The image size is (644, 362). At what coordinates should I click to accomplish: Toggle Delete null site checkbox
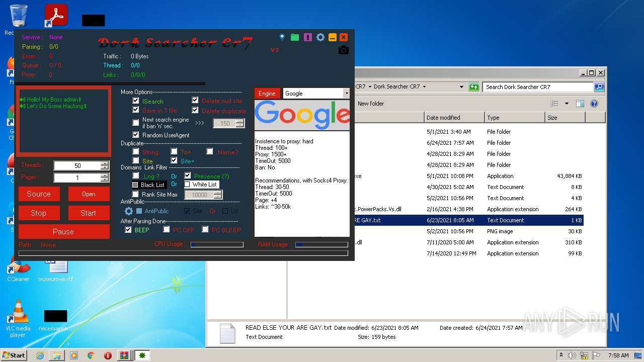(195, 100)
